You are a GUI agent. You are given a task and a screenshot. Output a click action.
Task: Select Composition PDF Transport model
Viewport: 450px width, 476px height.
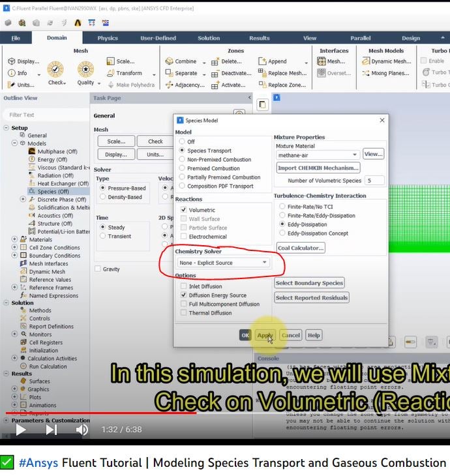click(182, 186)
